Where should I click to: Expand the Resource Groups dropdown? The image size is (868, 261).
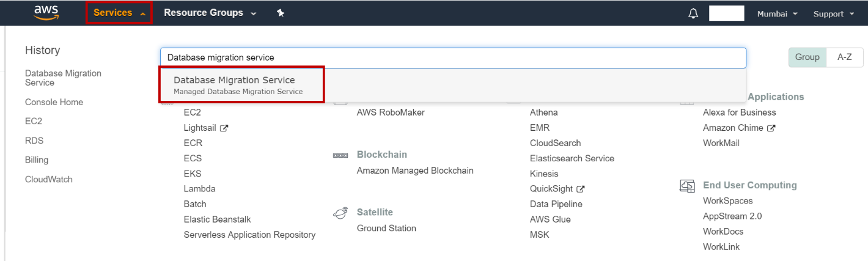click(210, 13)
